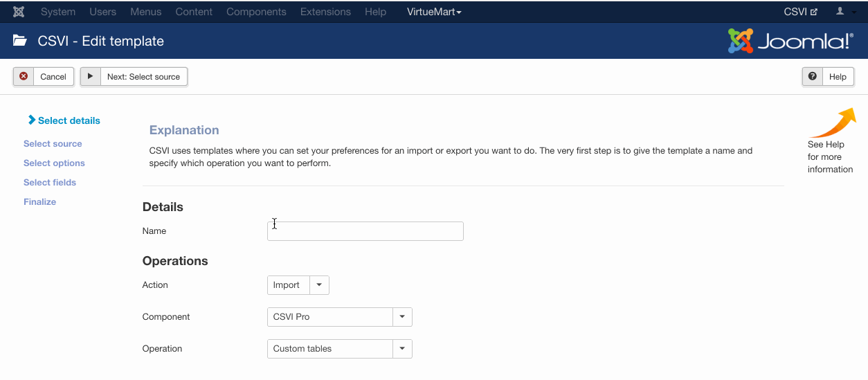868x380 pixels.
Task: Open the Users menu
Action: (x=103, y=12)
